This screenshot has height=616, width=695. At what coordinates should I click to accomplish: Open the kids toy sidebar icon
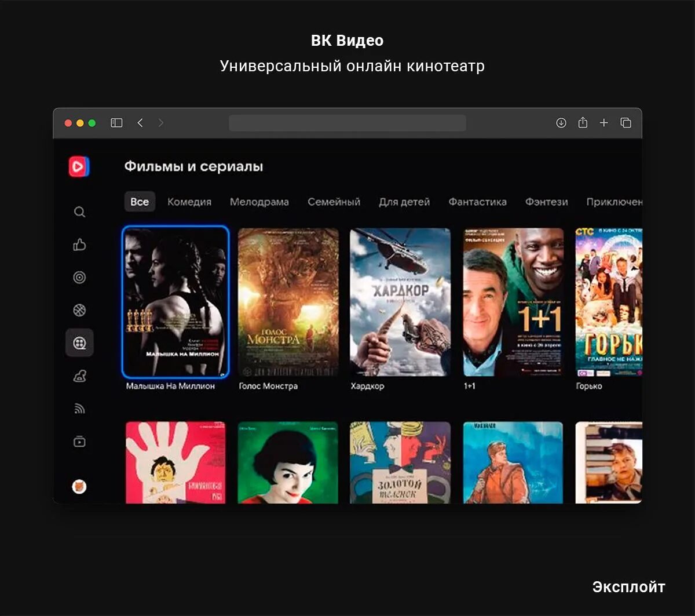coord(80,377)
